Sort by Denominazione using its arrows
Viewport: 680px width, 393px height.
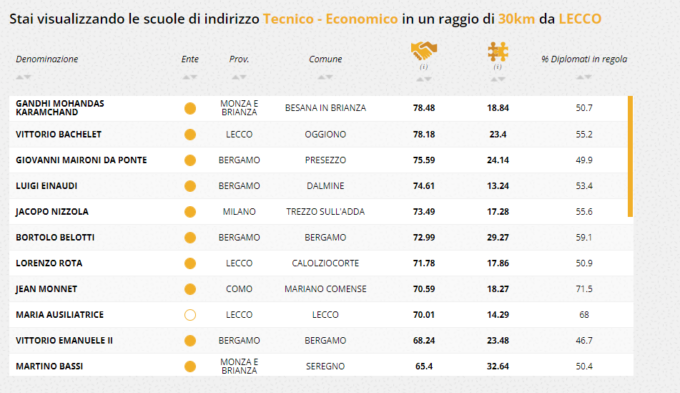tap(23, 77)
